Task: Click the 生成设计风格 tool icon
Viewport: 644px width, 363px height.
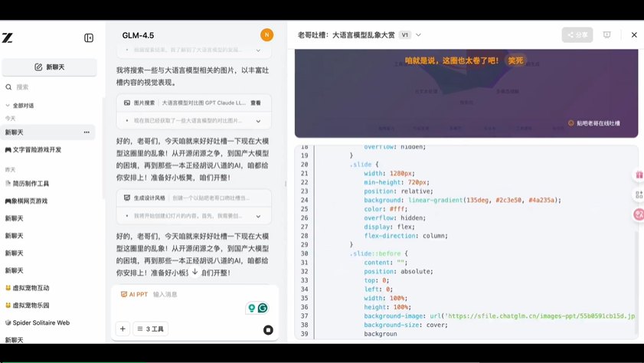Action: click(x=127, y=198)
